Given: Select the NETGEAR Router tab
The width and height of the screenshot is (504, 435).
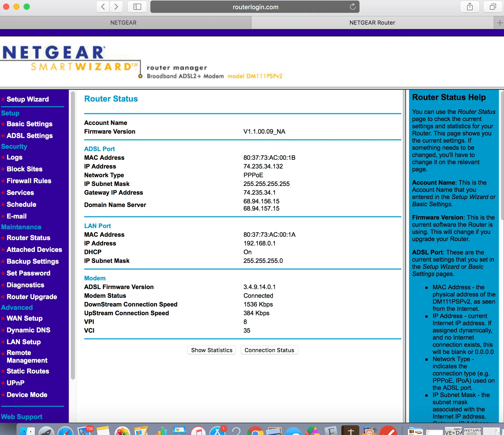Looking at the screenshot, I should click(372, 23).
